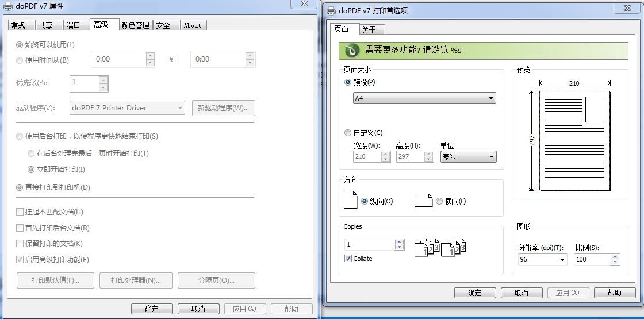Check 保留打印的文档(K)
The image size is (644, 319).
[20, 244]
